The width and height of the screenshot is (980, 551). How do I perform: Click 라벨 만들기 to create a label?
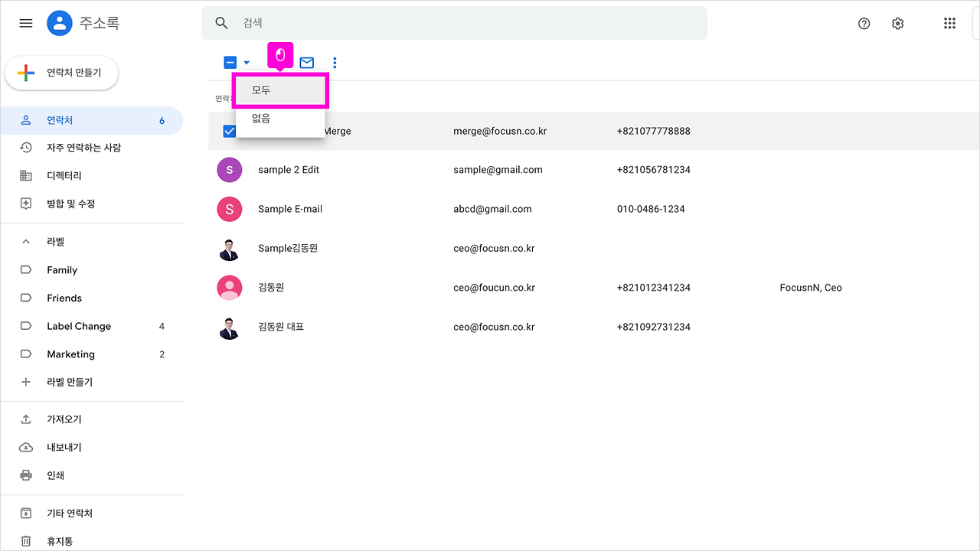click(x=92, y=382)
